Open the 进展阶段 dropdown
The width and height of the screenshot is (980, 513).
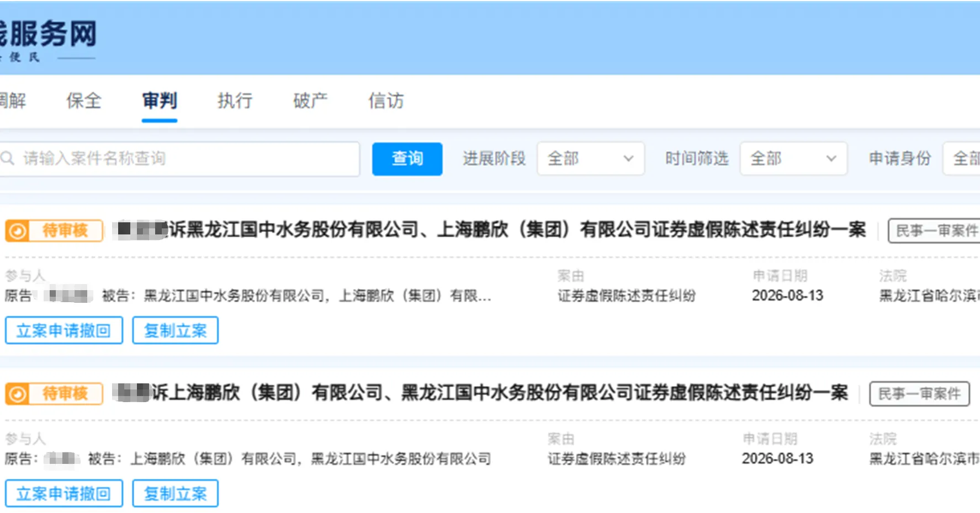[x=591, y=159]
